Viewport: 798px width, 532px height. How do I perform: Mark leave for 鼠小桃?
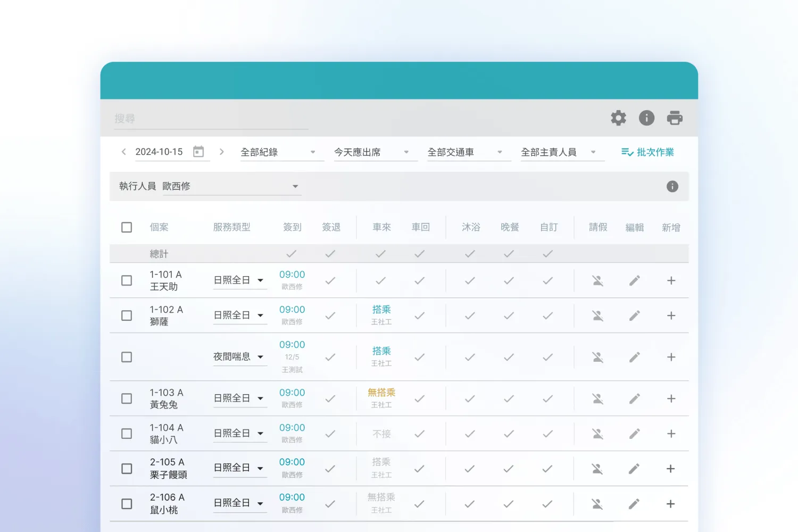pos(597,504)
